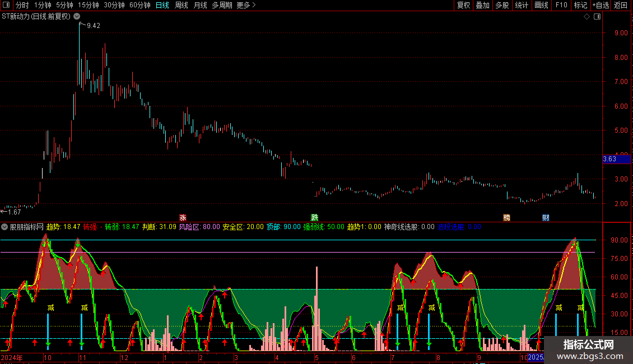Click the diamond icon at chart top-right
Image resolution: width=633 pixels, height=364 pixels.
(x=587, y=17)
